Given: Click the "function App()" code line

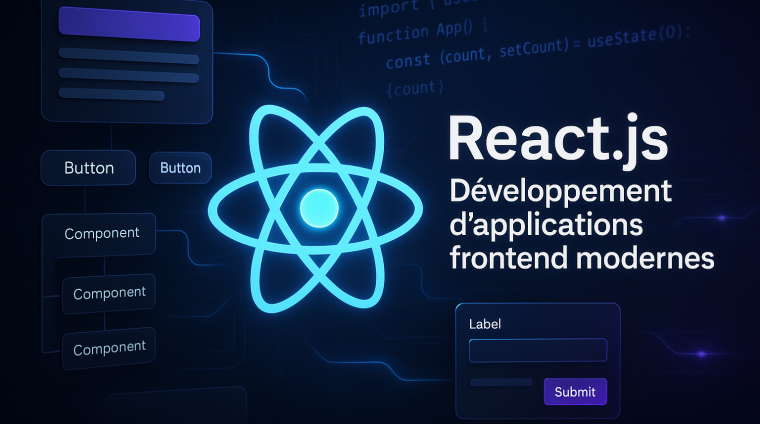Looking at the screenshot, I should pyautogui.click(x=423, y=31).
